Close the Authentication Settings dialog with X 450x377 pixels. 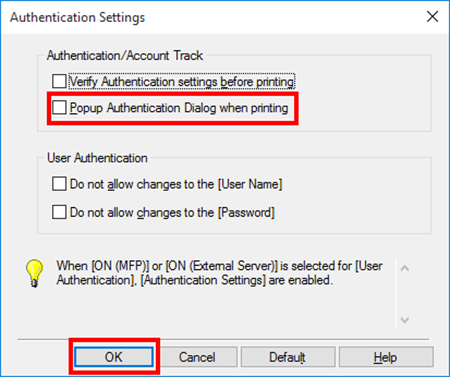click(432, 16)
